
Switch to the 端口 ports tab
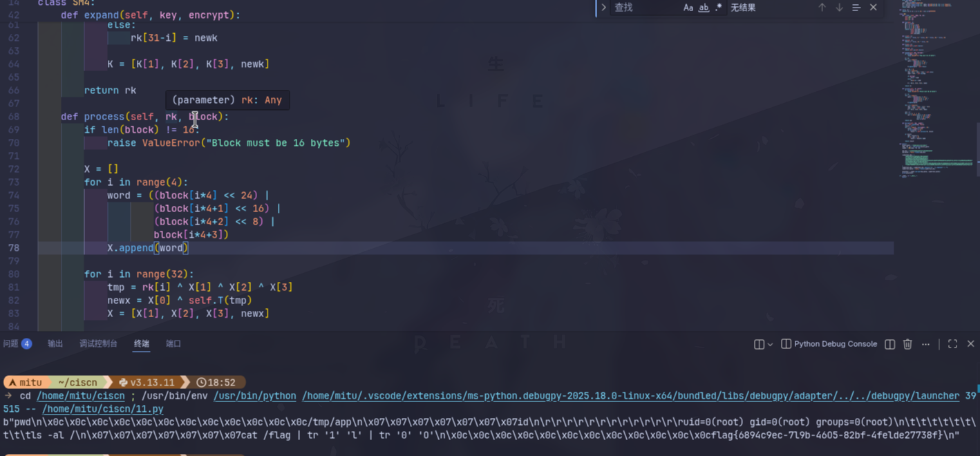(x=173, y=343)
